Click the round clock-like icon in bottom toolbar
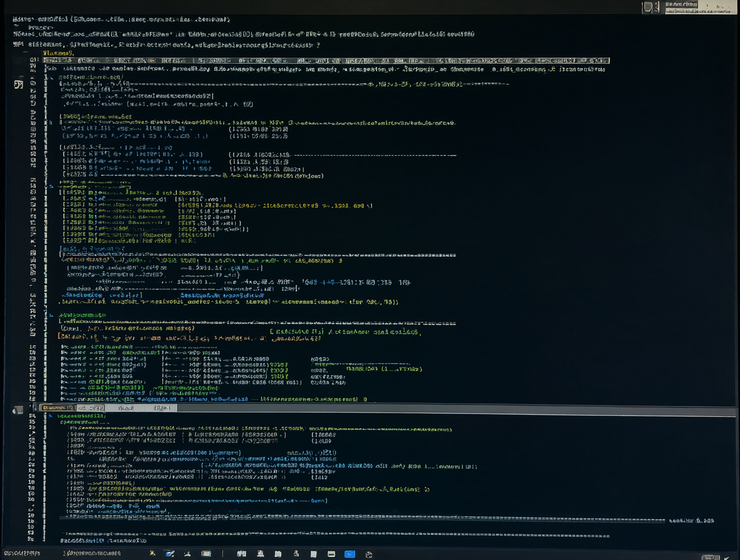The height and width of the screenshot is (560, 740). (369, 554)
